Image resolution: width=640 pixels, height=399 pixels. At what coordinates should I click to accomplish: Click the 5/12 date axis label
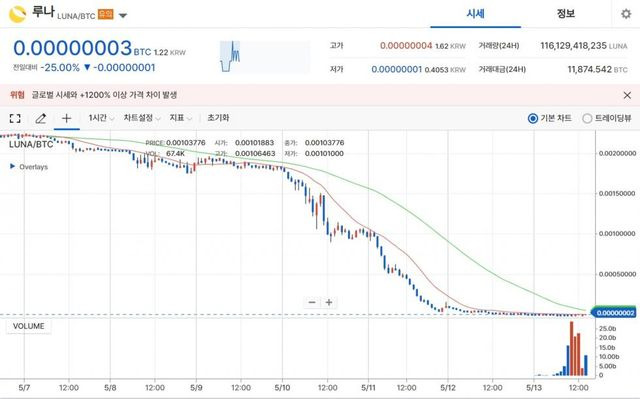click(448, 388)
